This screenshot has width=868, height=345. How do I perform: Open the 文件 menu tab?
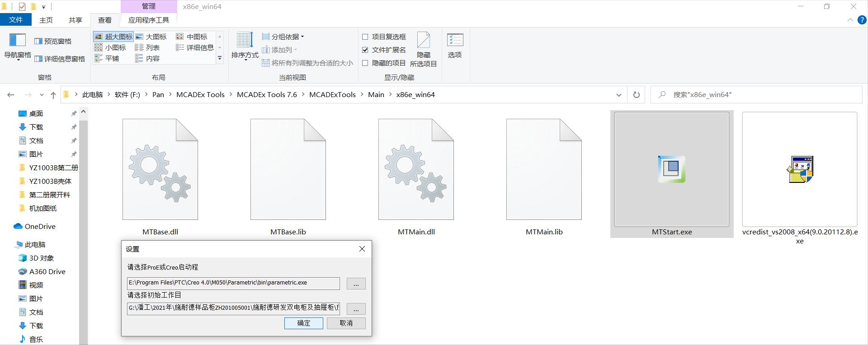click(16, 20)
